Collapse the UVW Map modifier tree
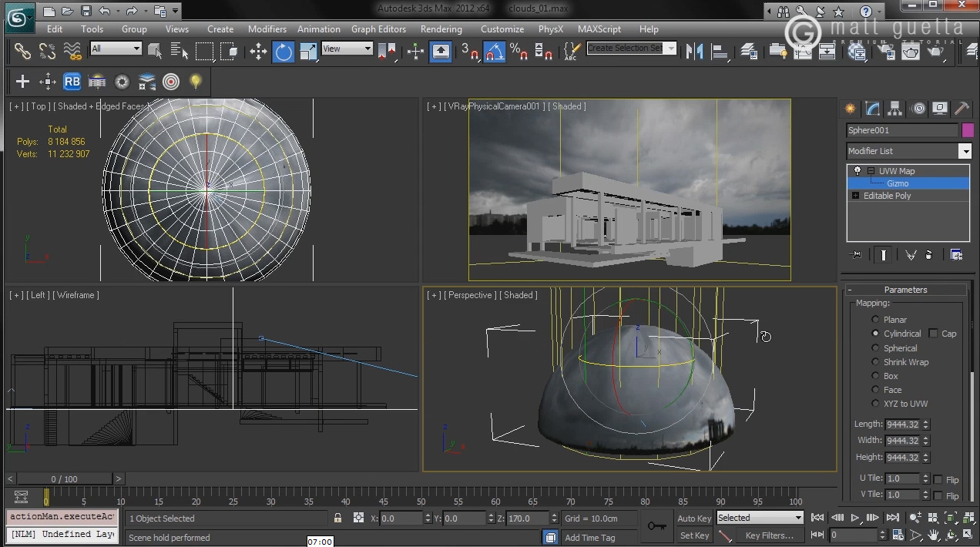 [x=871, y=171]
